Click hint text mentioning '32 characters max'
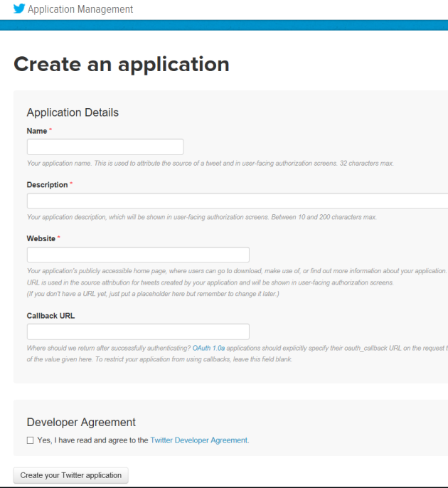This screenshot has height=488, width=448. (210, 164)
